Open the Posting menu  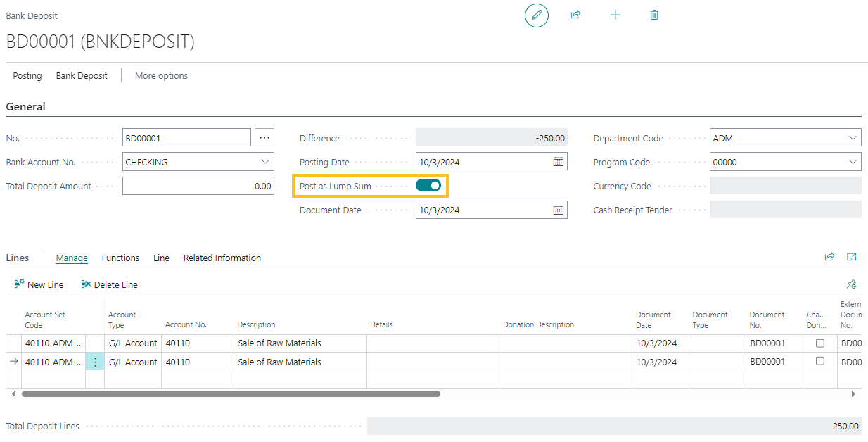point(27,75)
